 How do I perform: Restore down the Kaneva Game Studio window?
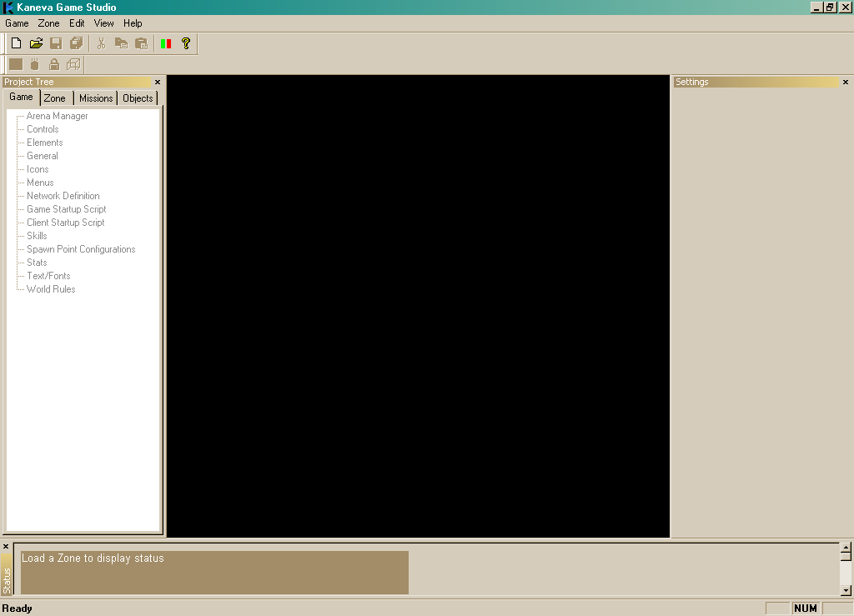[x=830, y=8]
